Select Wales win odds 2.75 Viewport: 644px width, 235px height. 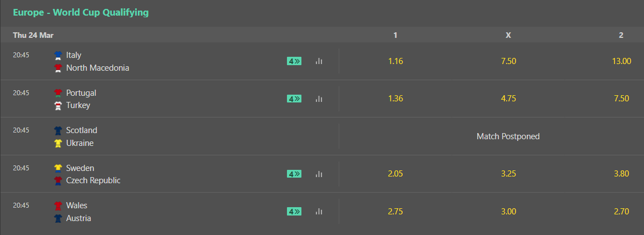(x=395, y=212)
